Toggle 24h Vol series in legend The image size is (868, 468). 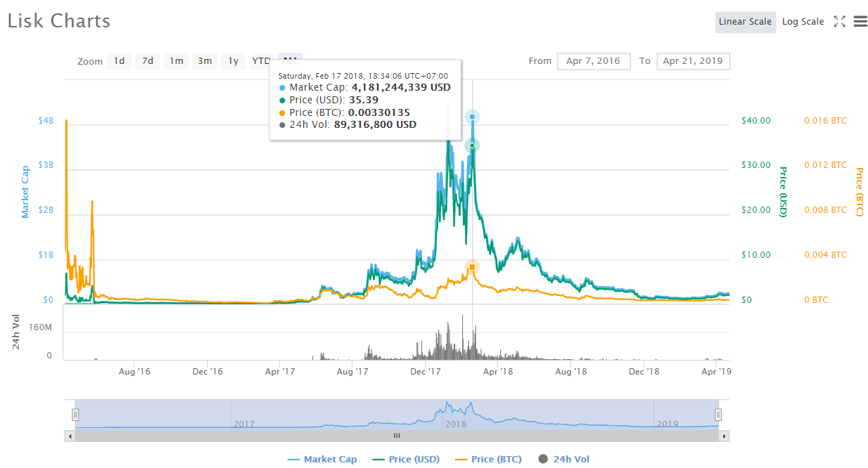(564, 460)
